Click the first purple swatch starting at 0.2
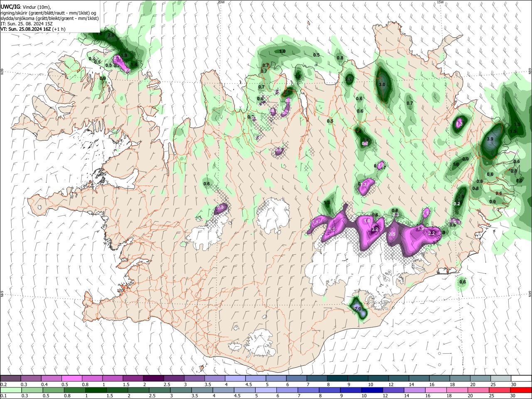This screenshot has height=399, width=532. (x=10, y=379)
